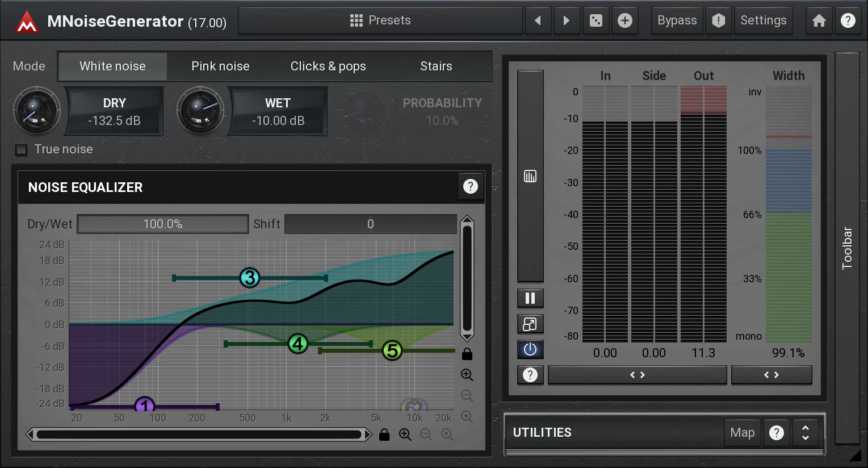Select equalizer band 3 node
Screen dimensions: 868x468
[x=249, y=278]
